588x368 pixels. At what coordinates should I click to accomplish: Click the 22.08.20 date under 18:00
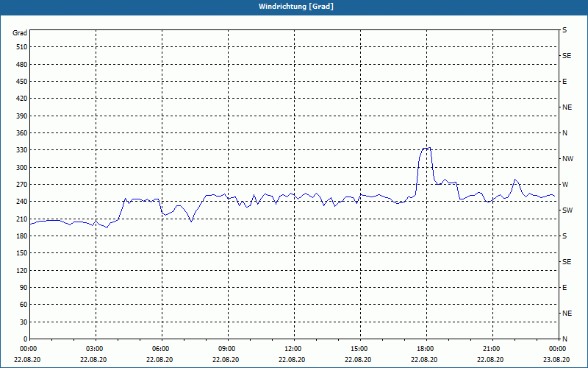click(x=424, y=360)
